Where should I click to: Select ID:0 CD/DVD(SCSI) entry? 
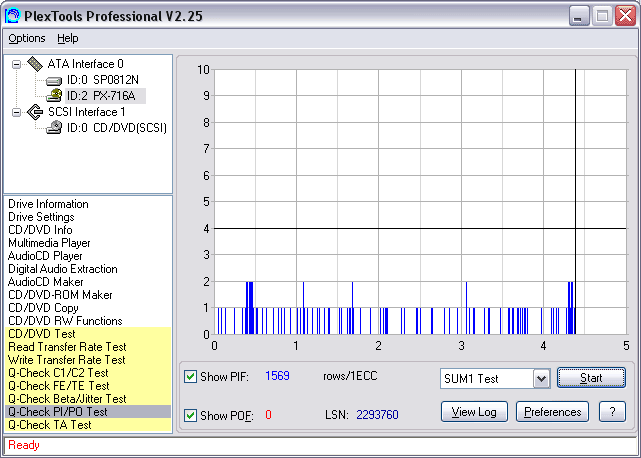pyautogui.click(x=117, y=128)
